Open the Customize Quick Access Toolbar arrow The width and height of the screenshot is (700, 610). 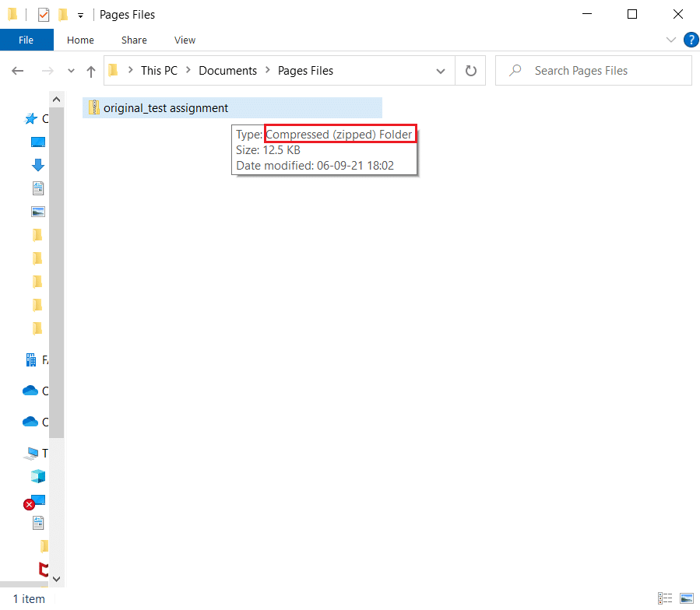[x=80, y=14]
